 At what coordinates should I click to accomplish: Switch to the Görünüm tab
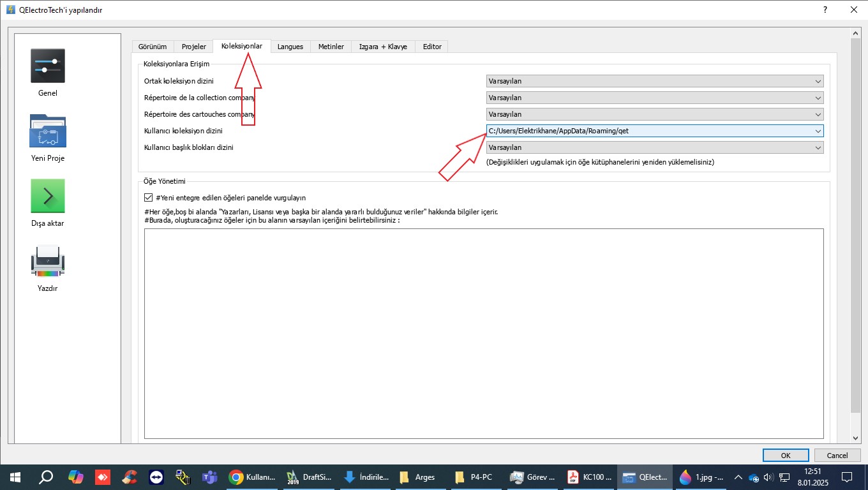tap(153, 47)
